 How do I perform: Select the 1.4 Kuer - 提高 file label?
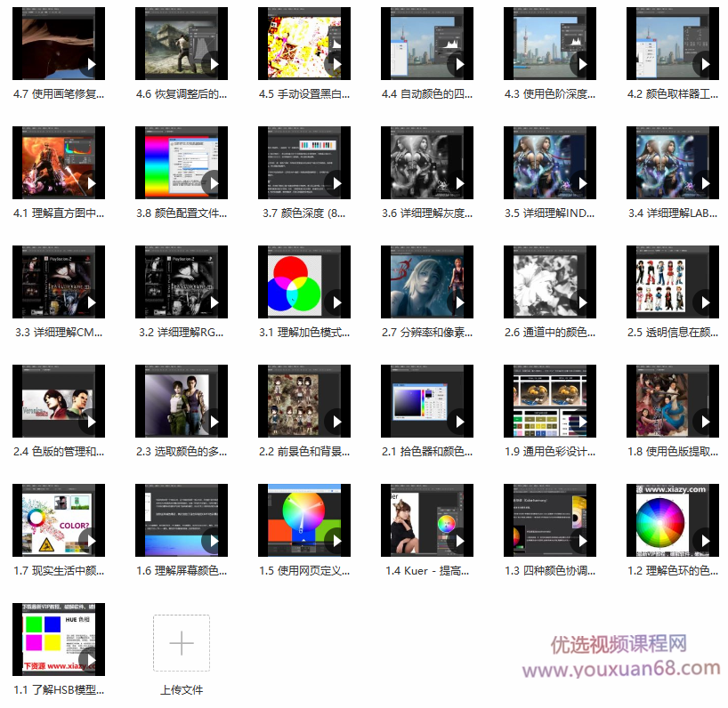point(426,570)
